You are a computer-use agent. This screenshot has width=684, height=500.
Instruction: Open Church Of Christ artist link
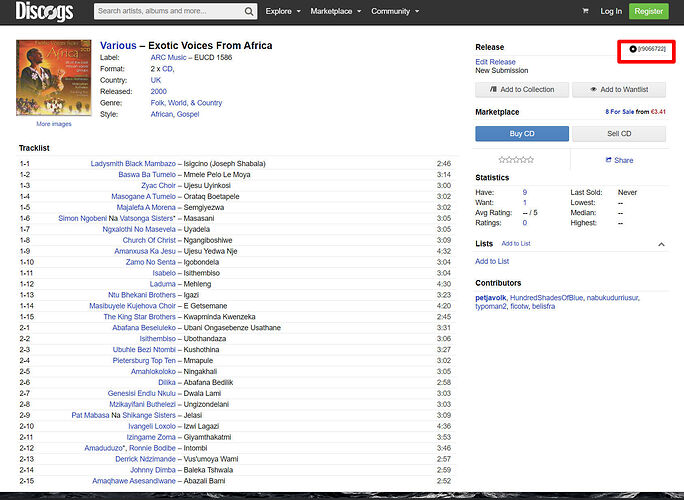click(149, 240)
